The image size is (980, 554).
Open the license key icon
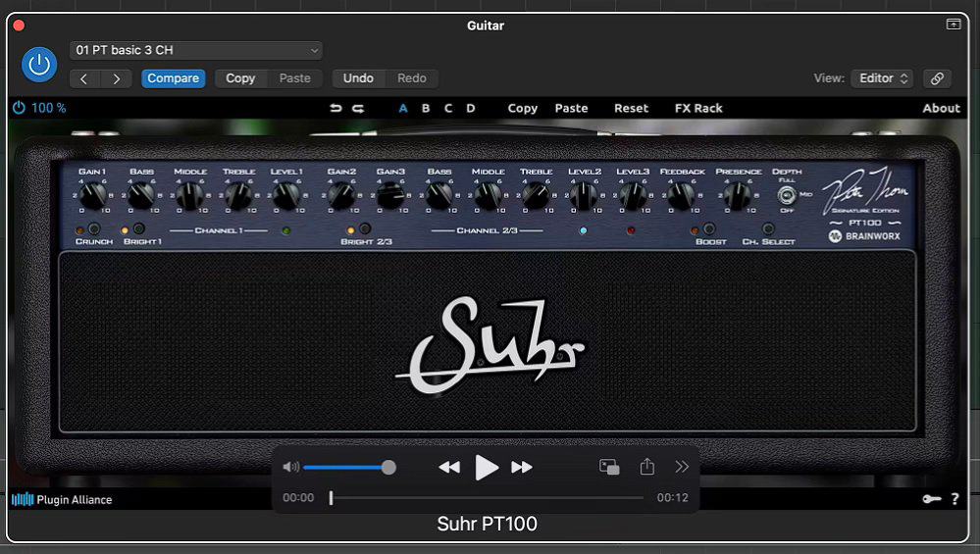click(931, 499)
